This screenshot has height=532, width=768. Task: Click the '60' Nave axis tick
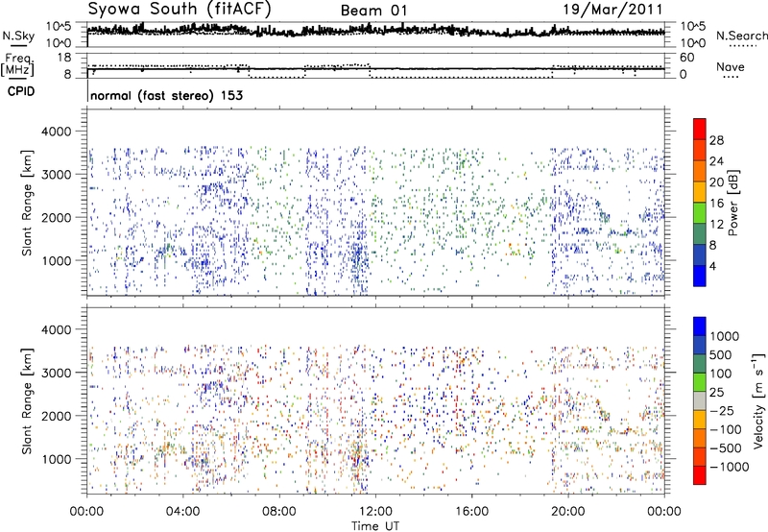pos(686,58)
